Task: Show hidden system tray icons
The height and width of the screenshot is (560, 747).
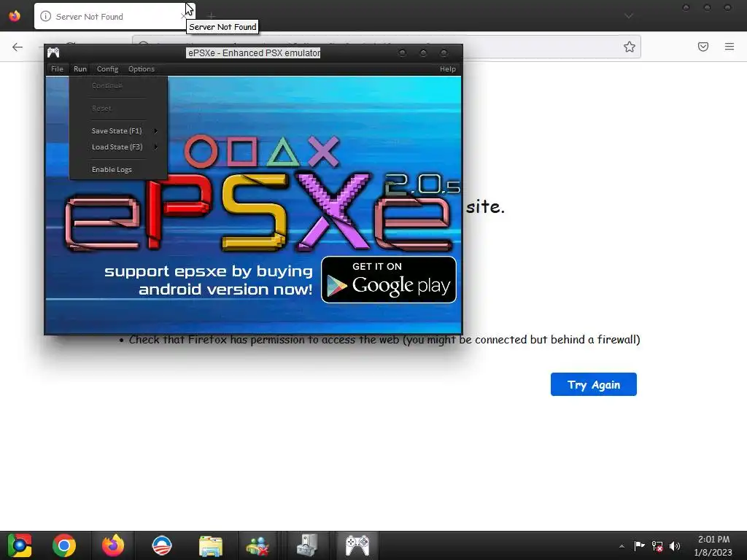Action: 622,546
